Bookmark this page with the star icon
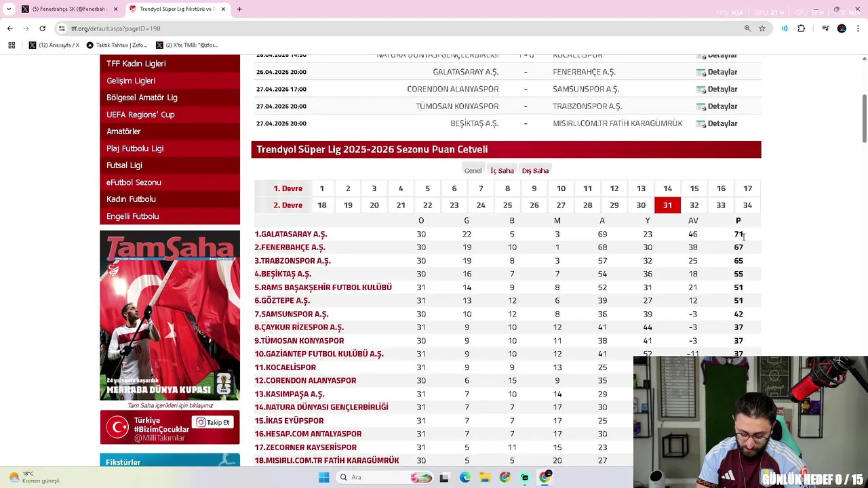 pos(762,28)
